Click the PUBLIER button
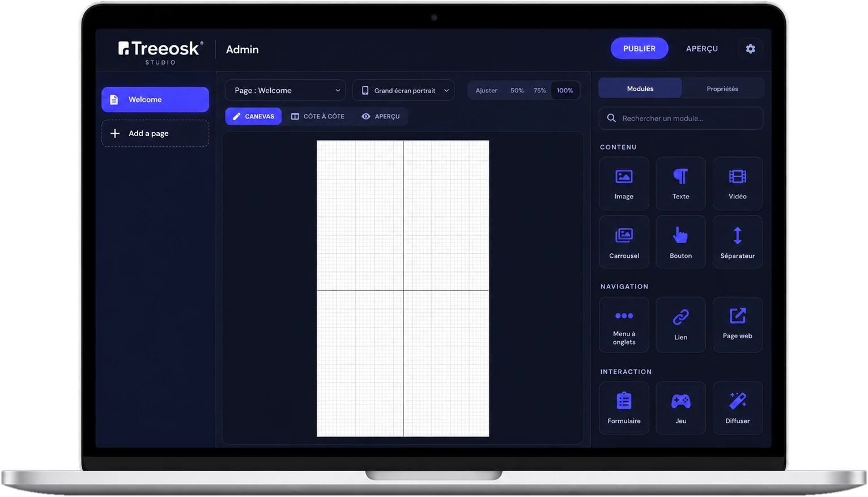Screen dimensions: 868x497 pos(639,49)
